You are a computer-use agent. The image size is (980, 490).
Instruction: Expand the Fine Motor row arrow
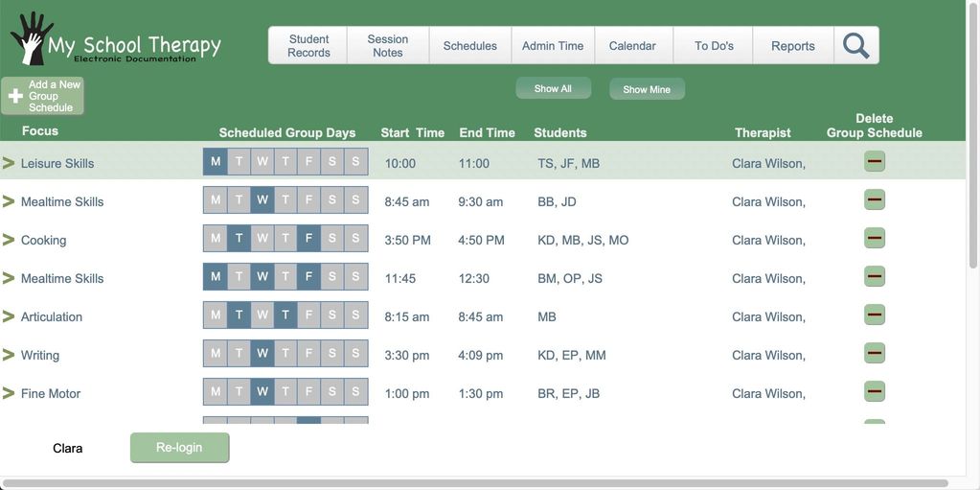click(9, 393)
